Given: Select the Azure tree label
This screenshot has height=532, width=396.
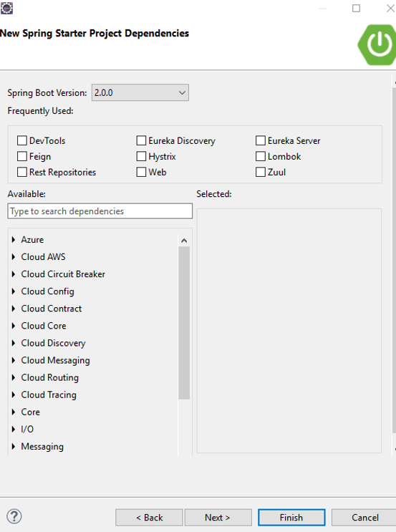Looking at the screenshot, I should point(32,240).
